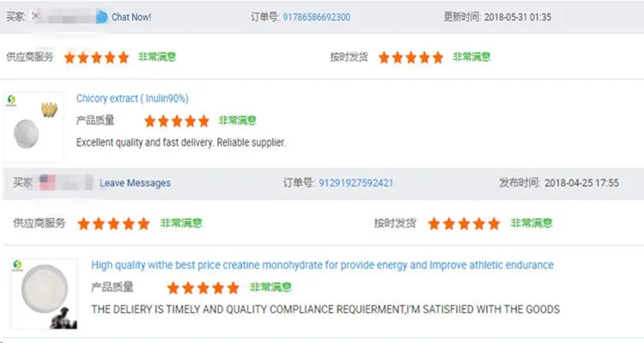Click the blue Chat Now bubble icon
644x343 pixels.
coord(102,17)
